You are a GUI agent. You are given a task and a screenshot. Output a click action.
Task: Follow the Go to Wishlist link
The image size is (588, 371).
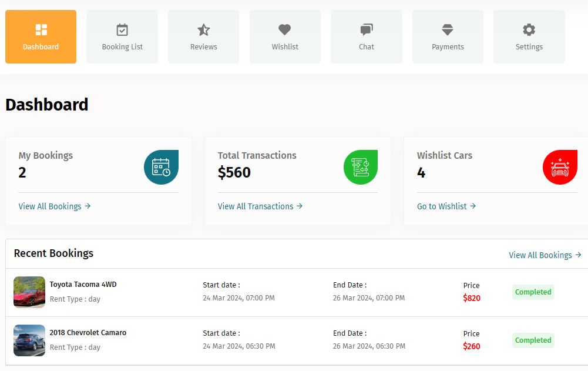(x=446, y=206)
